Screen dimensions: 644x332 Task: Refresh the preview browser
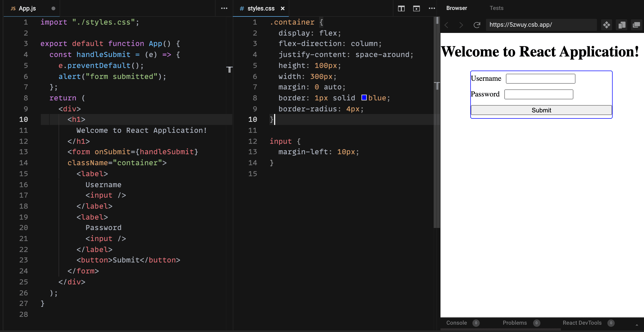click(477, 25)
